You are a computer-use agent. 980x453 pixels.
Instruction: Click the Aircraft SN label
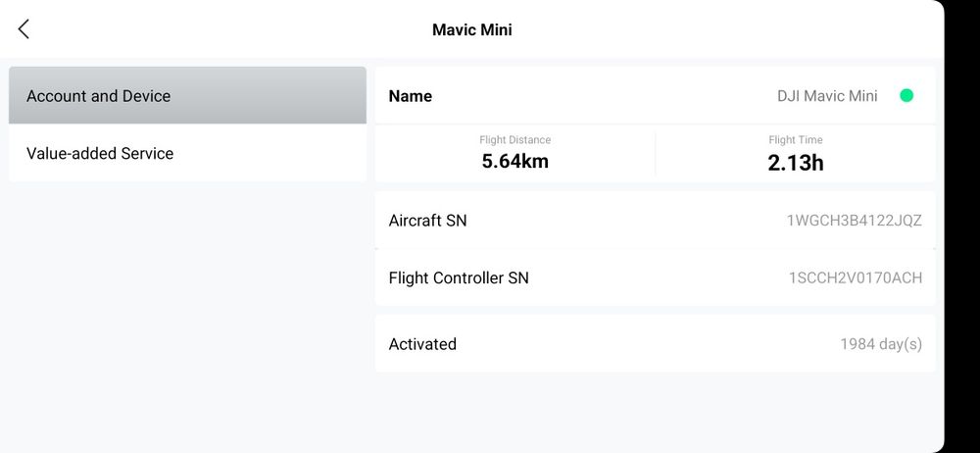click(x=427, y=221)
